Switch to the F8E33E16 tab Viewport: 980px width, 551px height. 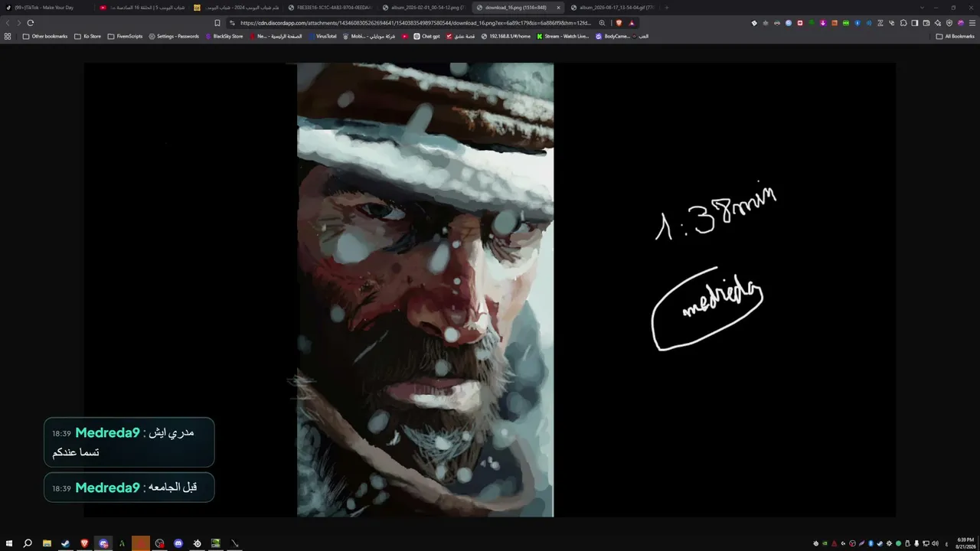[329, 8]
